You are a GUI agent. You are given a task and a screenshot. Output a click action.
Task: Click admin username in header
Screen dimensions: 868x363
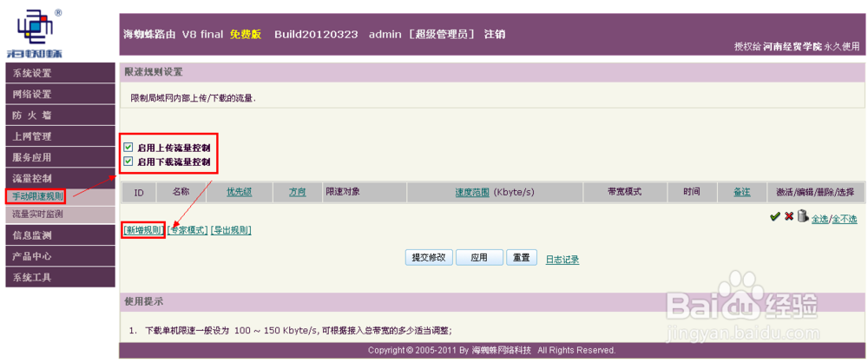pyautogui.click(x=385, y=35)
